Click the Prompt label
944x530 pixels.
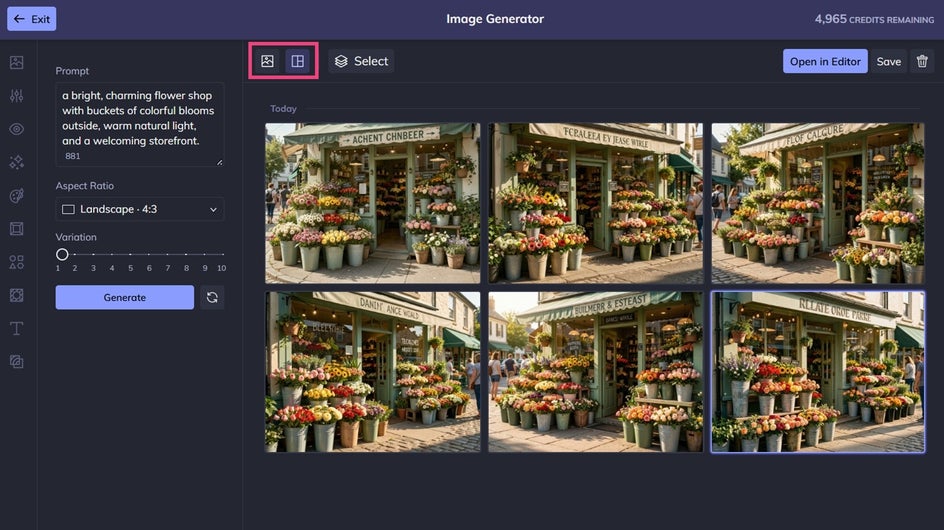(x=72, y=71)
